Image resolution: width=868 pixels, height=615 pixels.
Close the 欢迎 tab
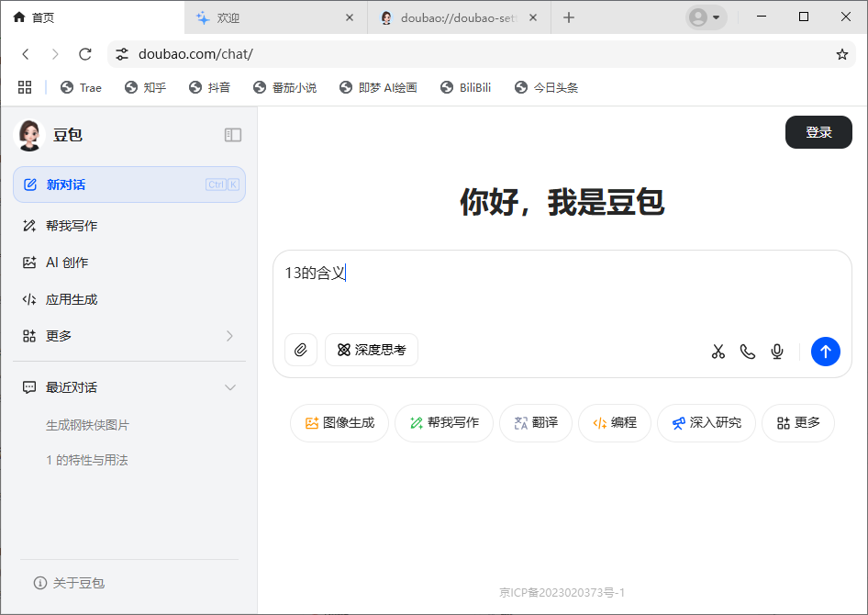[x=350, y=17]
